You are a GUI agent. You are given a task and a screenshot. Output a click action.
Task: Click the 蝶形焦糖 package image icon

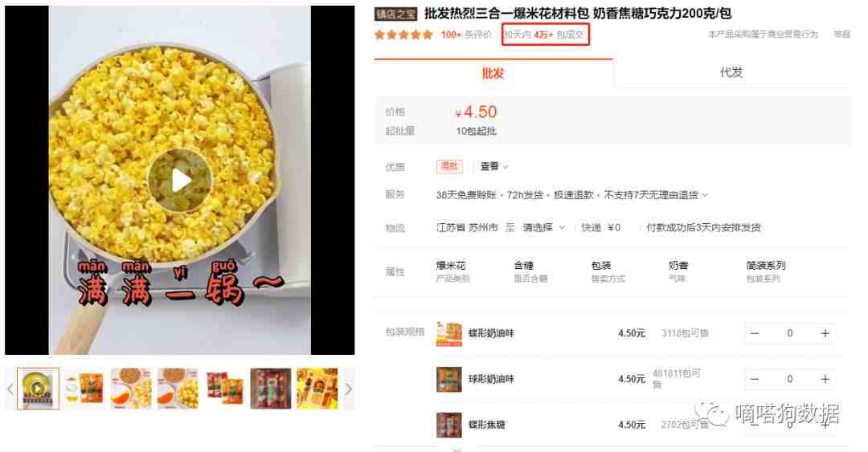click(449, 425)
